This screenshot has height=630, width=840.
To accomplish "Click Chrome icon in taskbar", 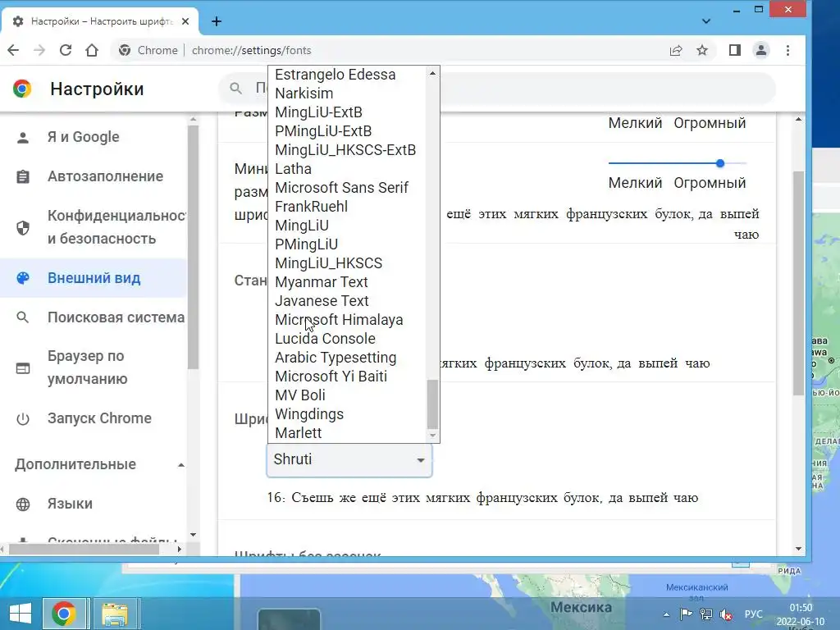I will 64,614.
